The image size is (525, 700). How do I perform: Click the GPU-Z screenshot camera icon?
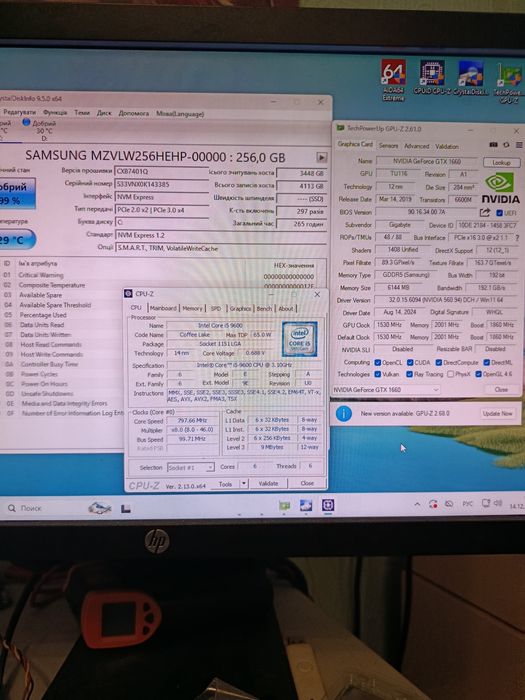pos(493,145)
